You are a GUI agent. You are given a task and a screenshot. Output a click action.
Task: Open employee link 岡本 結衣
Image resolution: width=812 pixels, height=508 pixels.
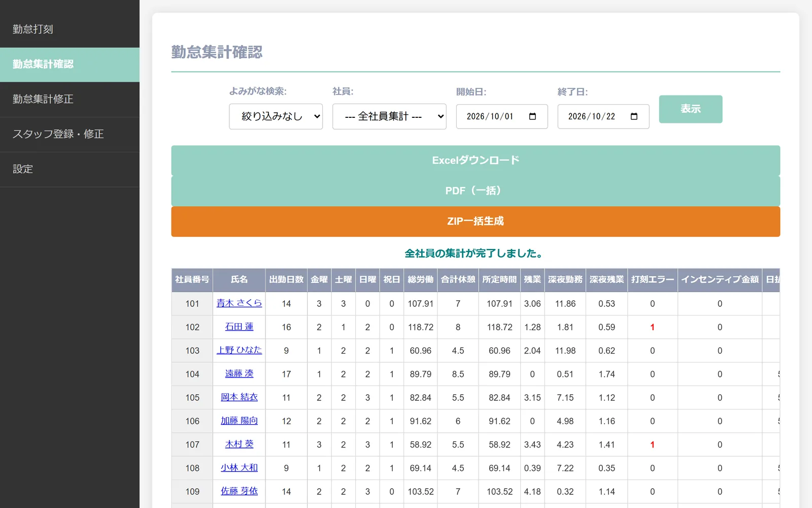tap(239, 397)
